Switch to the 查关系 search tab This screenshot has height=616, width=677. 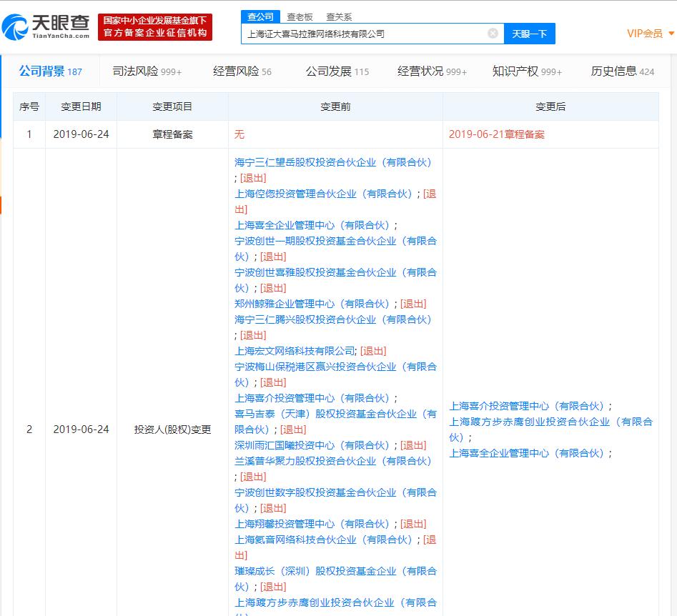[x=339, y=16]
